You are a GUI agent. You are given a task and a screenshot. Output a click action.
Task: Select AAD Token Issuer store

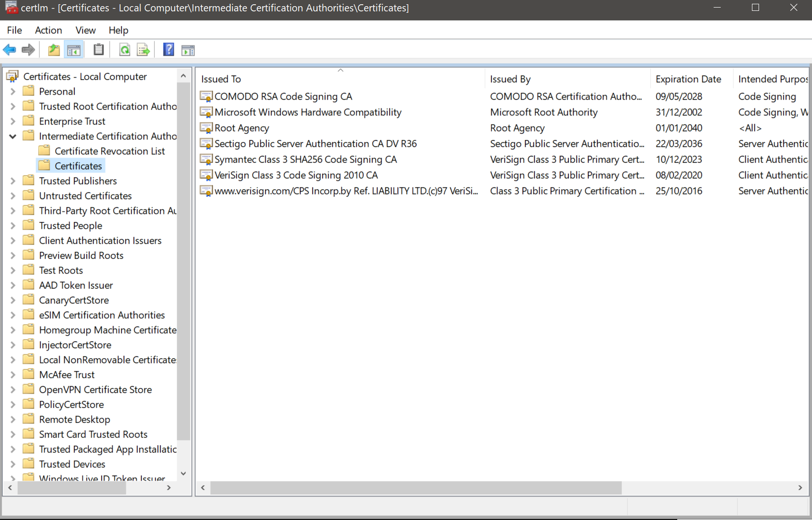coord(76,285)
